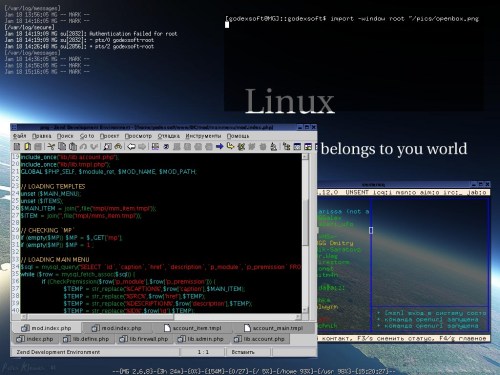
Task: Click the "Authentication failed for root" log line
Action: 91,34
